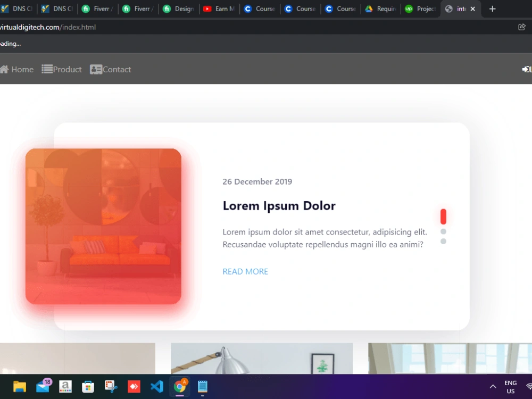Switch to the Project Upwork tab
The image size is (532, 399).
tap(421, 9)
